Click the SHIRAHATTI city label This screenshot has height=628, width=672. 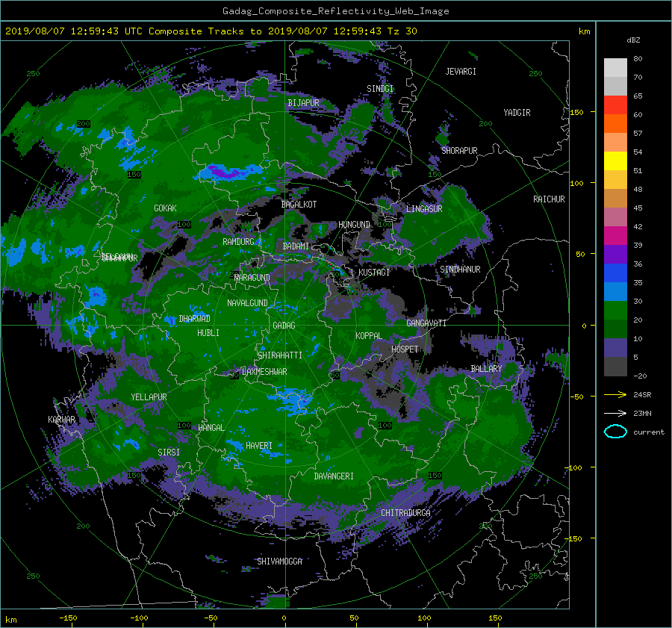point(280,355)
